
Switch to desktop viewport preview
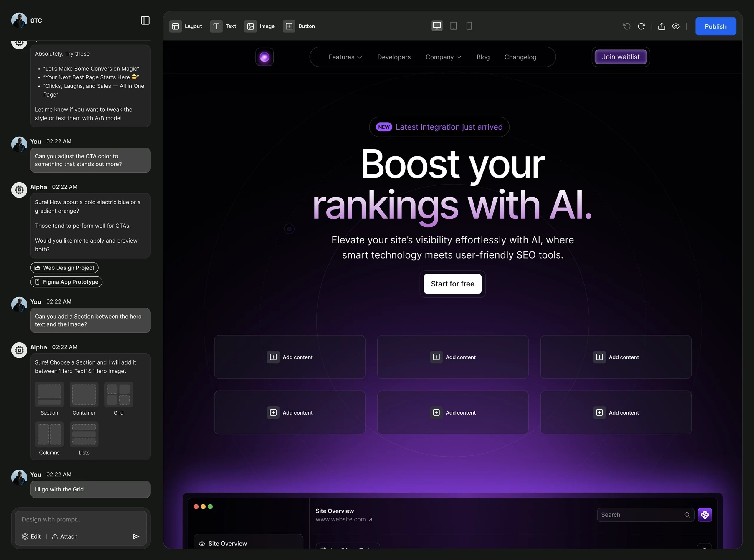[437, 25]
